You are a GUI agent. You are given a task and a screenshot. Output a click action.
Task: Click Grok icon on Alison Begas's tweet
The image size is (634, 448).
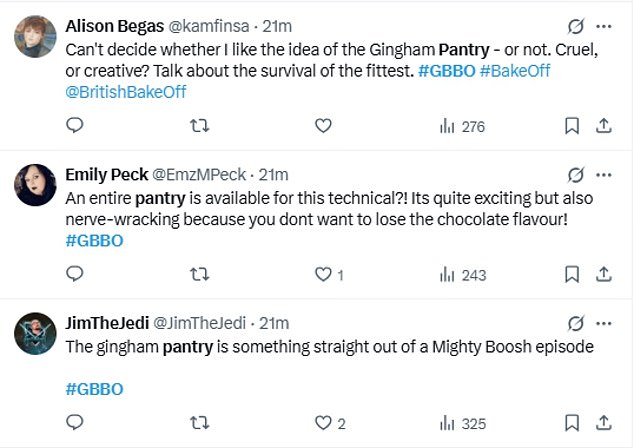(x=575, y=27)
